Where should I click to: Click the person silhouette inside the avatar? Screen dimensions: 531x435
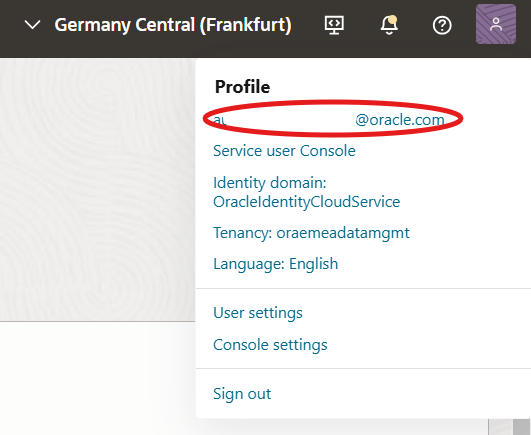(x=496, y=24)
